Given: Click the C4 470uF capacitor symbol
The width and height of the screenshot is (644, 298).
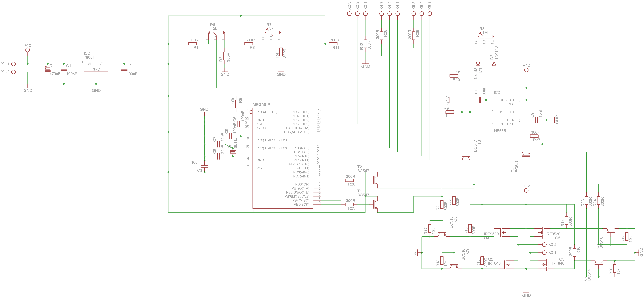Looking at the screenshot, I should (x=47, y=70).
